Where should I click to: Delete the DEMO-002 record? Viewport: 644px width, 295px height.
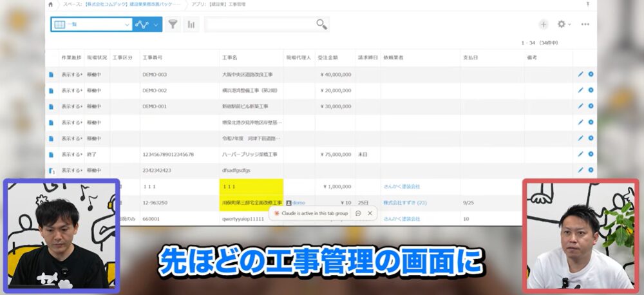(591, 90)
